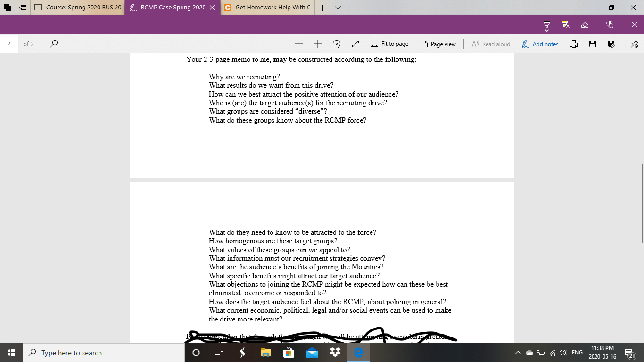The width and height of the screenshot is (644, 362).
Task: Choose the eraser tool in notes bar
Action: click(585, 25)
